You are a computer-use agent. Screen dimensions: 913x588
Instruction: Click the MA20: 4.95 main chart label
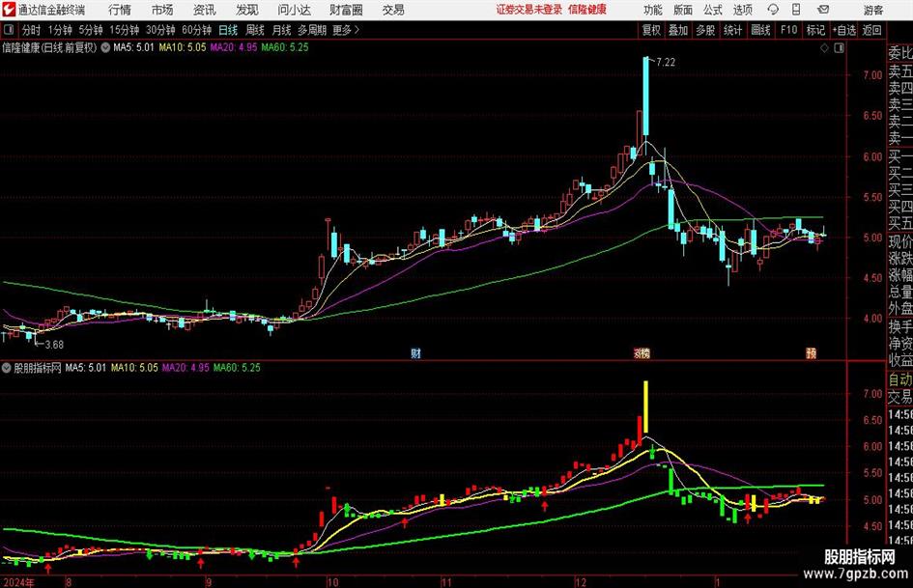pyautogui.click(x=234, y=47)
